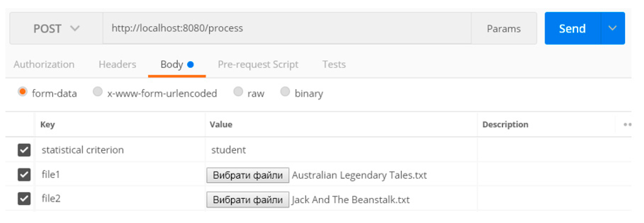Toggle the file2 row checkbox
This screenshot has width=644, height=223.
tap(24, 199)
